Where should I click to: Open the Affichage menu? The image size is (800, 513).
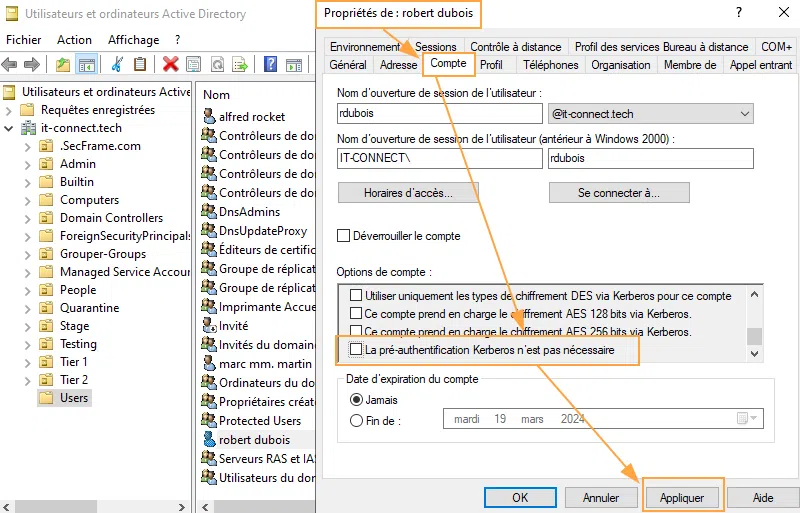[x=134, y=40]
